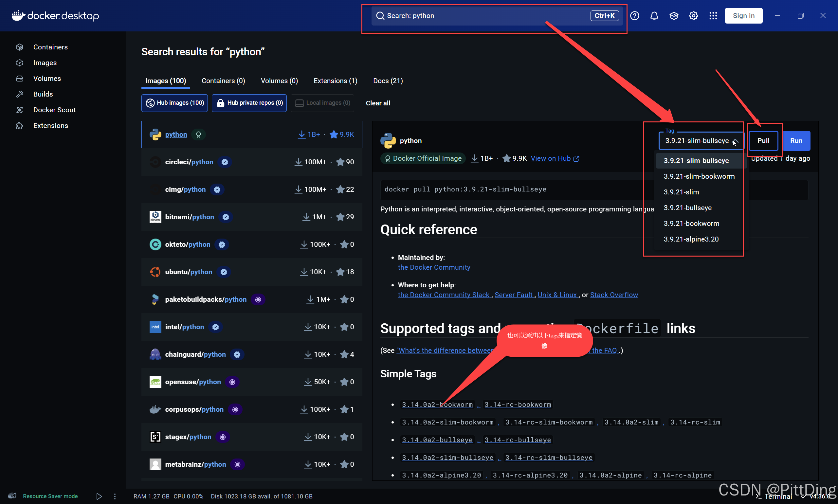Select the 3.9.21-slim-bookworm tag option
This screenshot has width=838, height=504.
pyautogui.click(x=699, y=176)
